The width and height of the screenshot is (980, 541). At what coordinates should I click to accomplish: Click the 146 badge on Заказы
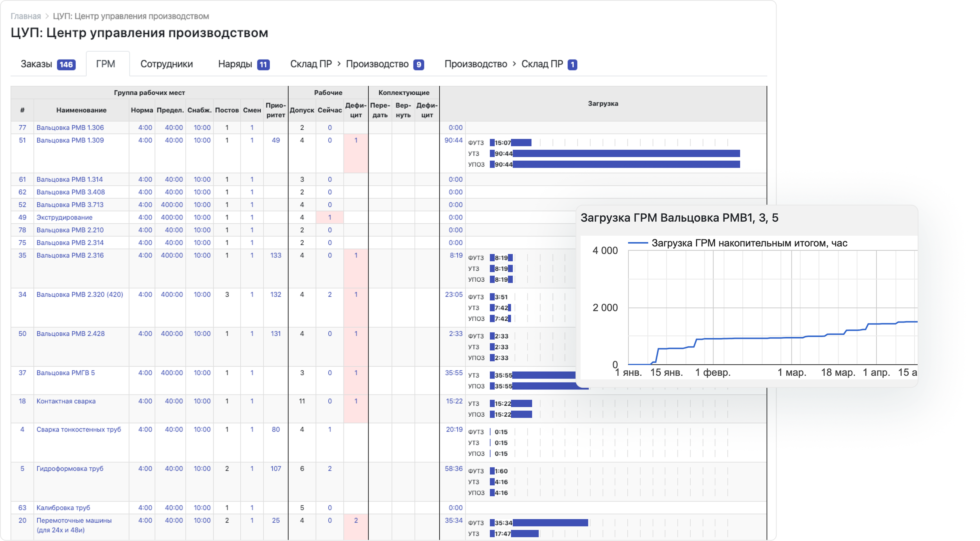coord(66,65)
